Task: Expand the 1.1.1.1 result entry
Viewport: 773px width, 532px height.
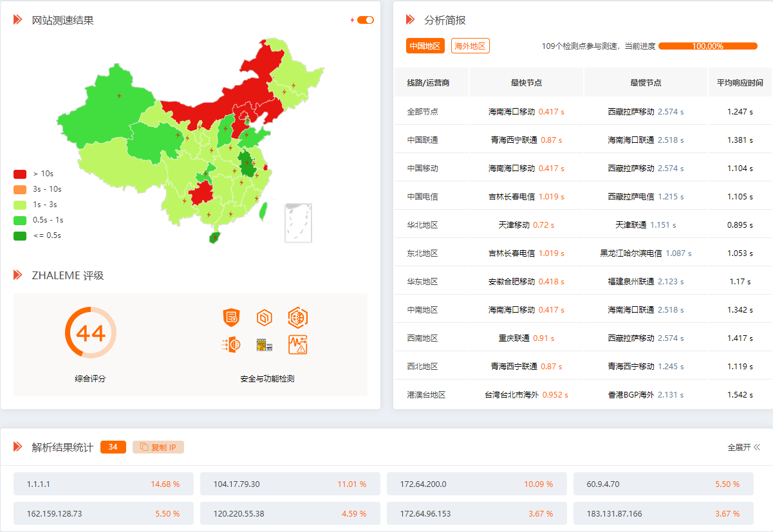Action: click(104, 484)
